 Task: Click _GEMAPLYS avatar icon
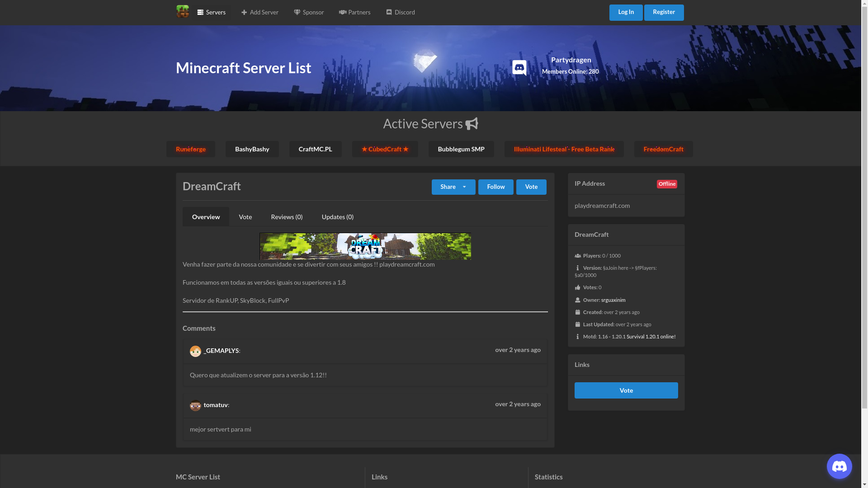tap(195, 351)
